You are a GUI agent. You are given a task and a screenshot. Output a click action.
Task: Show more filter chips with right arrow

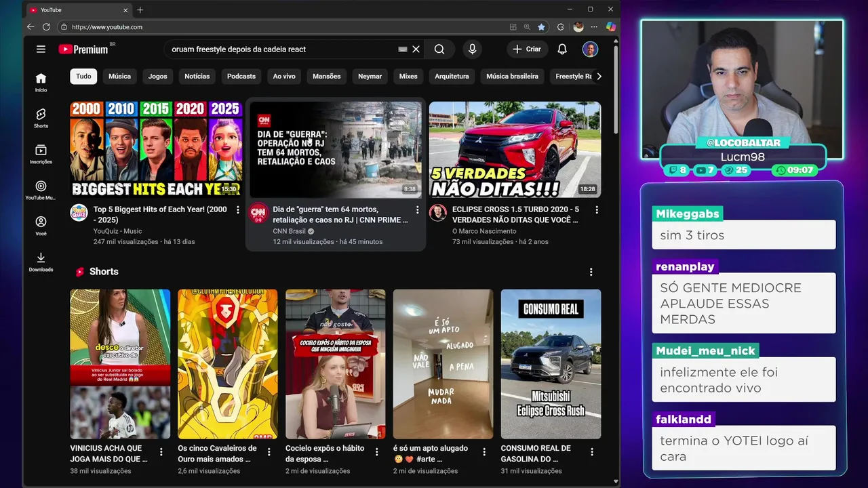pyautogui.click(x=599, y=77)
